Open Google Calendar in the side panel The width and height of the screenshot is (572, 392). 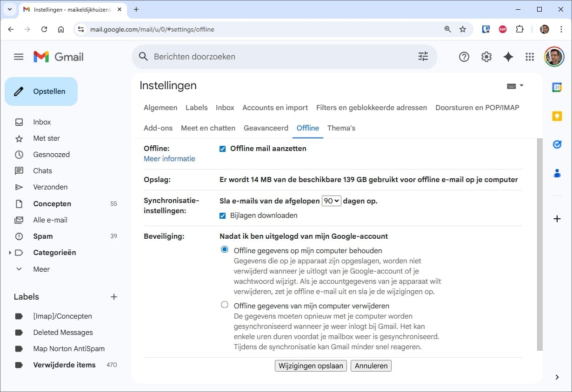557,86
